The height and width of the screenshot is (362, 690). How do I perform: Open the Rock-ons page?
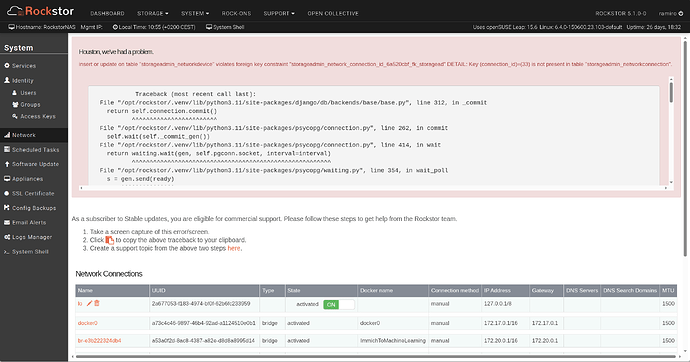(x=236, y=14)
